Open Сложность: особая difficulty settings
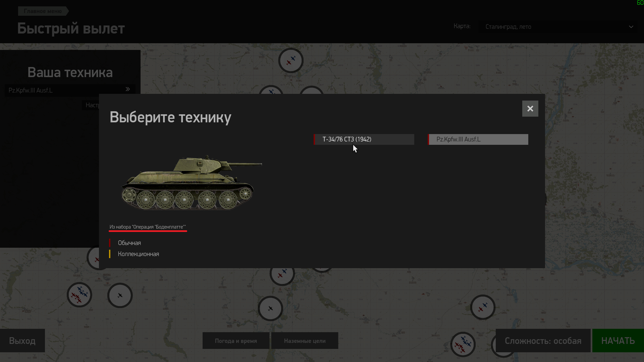This screenshot has height=362, width=644. coord(543,341)
